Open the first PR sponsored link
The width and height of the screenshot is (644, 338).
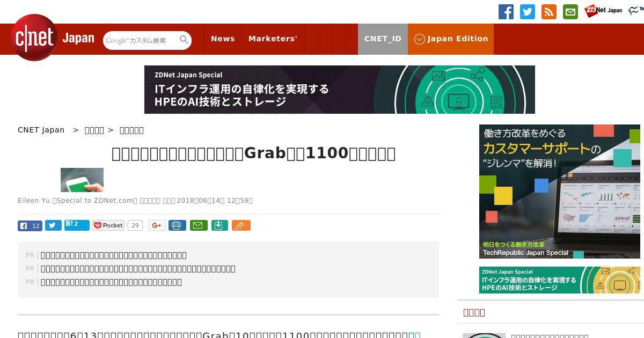[x=114, y=255]
